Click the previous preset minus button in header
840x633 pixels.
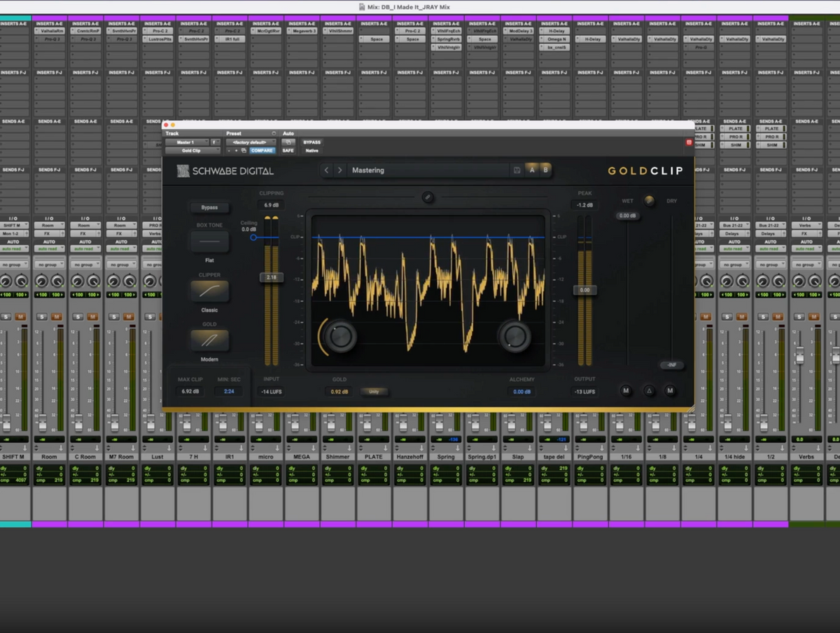point(229,151)
